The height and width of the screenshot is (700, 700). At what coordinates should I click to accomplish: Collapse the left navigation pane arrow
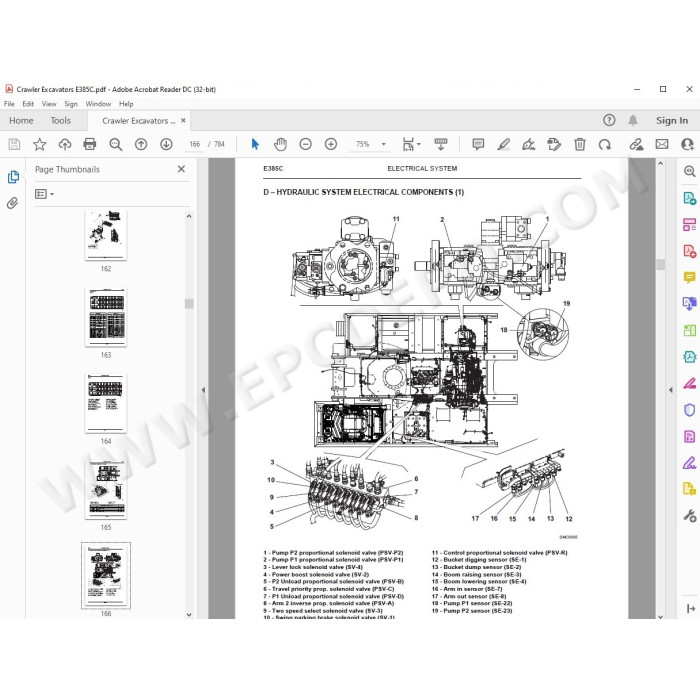(x=203, y=390)
